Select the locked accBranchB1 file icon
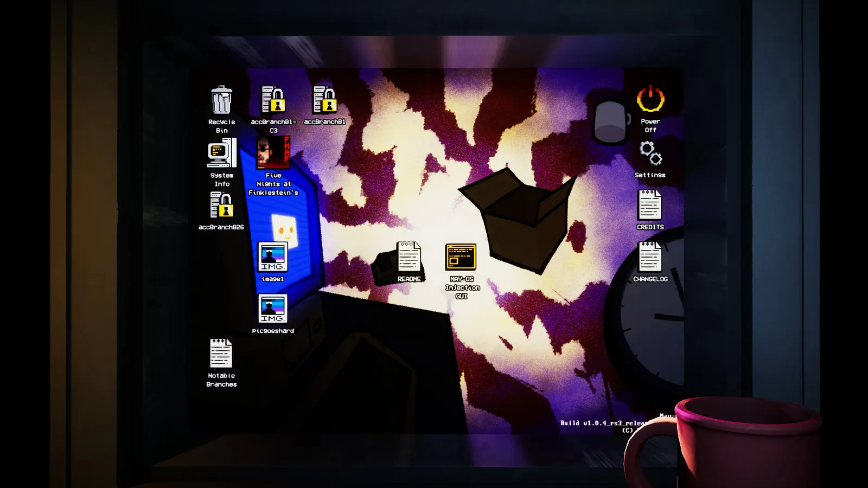The height and width of the screenshot is (488, 868). click(x=324, y=100)
